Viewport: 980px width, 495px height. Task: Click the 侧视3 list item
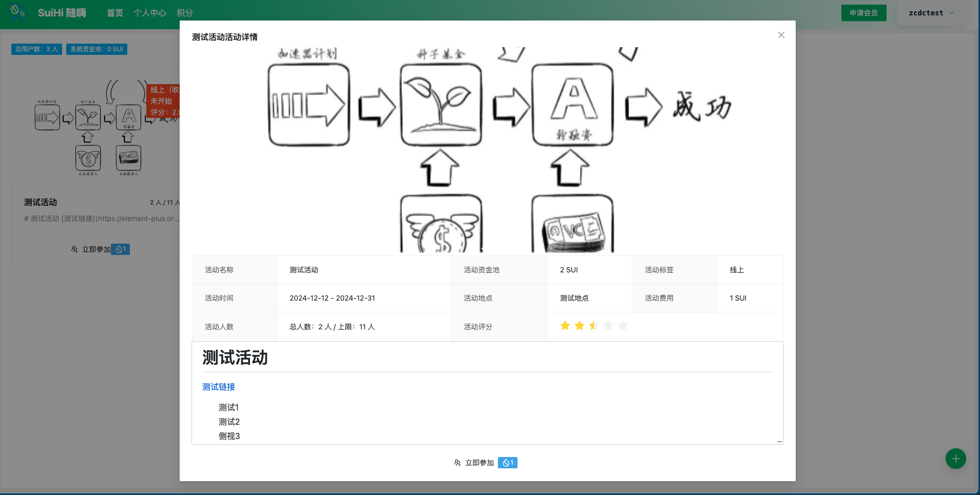coord(229,436)
